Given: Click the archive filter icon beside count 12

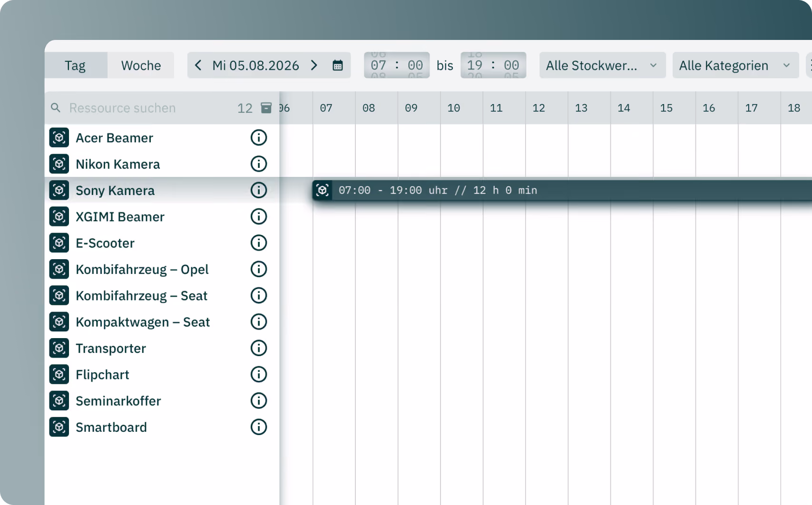Looking at the screenshot, I should (266, 108).
